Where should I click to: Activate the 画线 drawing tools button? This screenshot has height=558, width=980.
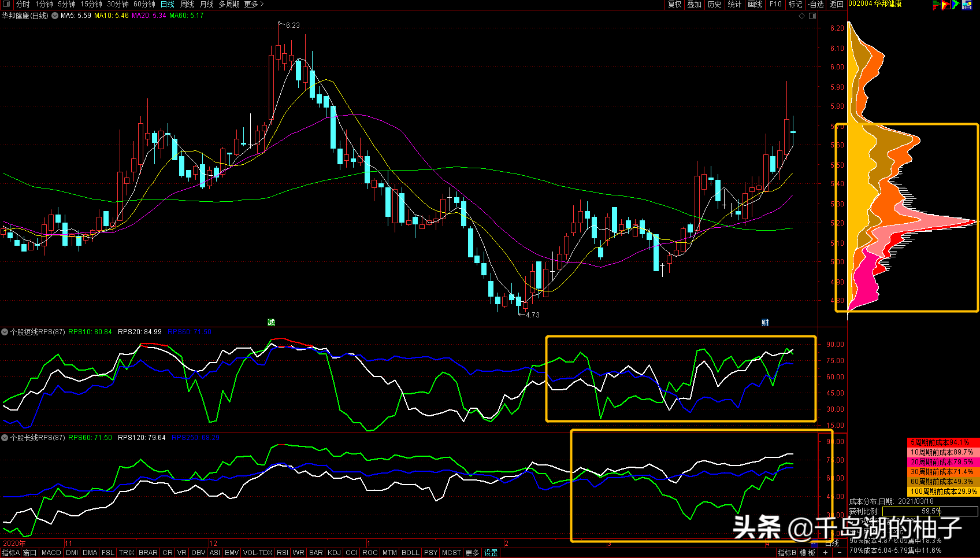coord(755,4)
